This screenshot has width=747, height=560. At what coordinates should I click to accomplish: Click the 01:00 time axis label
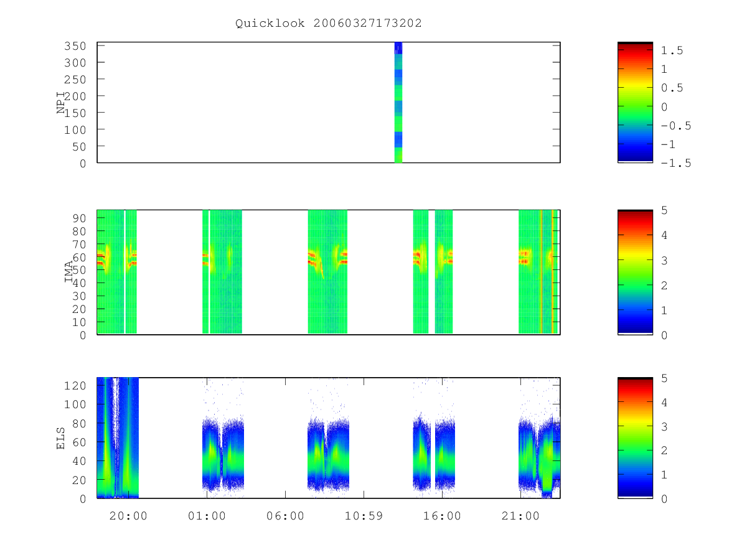pos(207,516)
